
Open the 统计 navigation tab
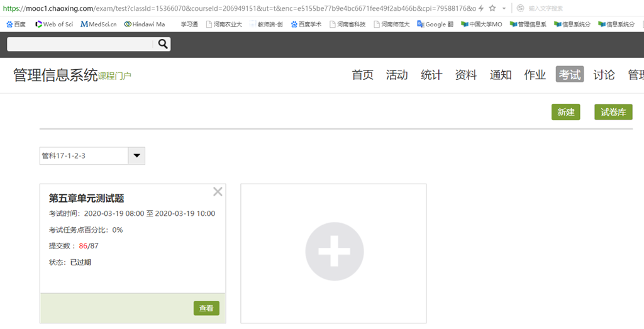[431, 75]
